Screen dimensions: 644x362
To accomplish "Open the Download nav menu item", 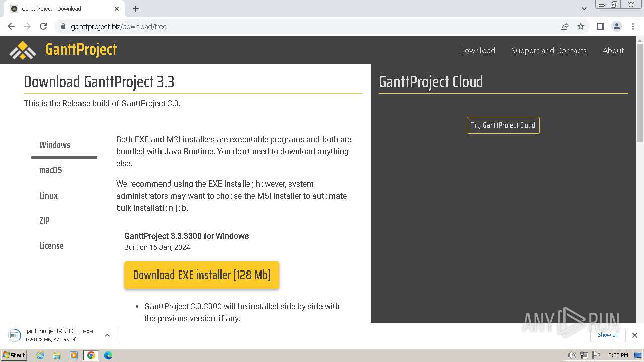I will tap(477, 50).
